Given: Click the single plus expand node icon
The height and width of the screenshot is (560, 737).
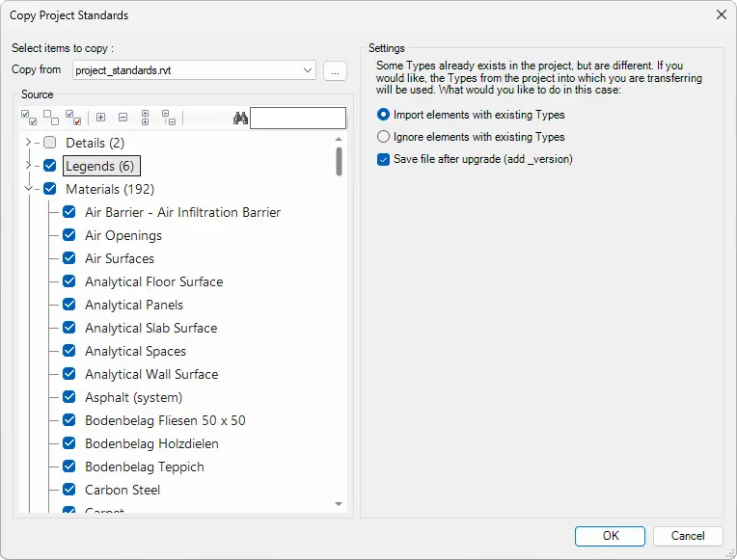Looking at the screenshot, I should click(100, 118).
